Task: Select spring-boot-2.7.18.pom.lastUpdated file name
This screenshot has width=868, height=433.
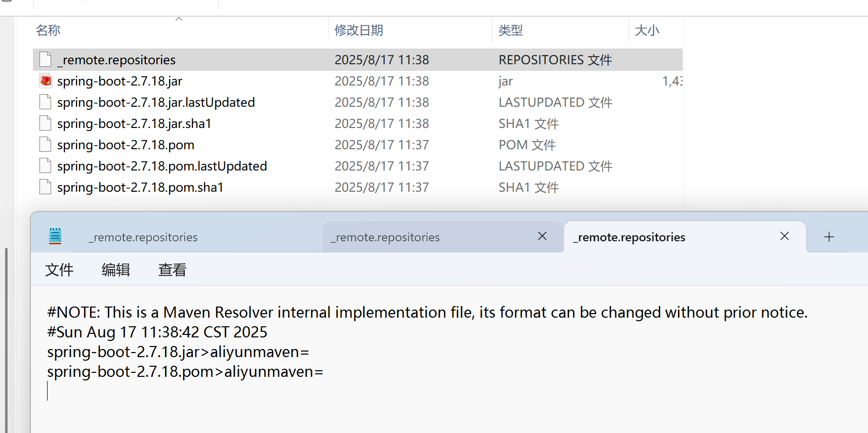Action: click(x=162, y=166)
